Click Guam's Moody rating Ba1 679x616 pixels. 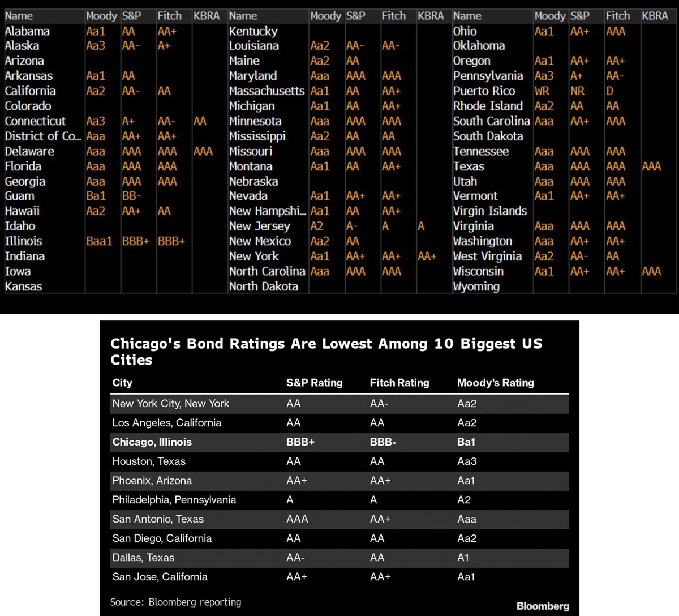tap(96, 196)
